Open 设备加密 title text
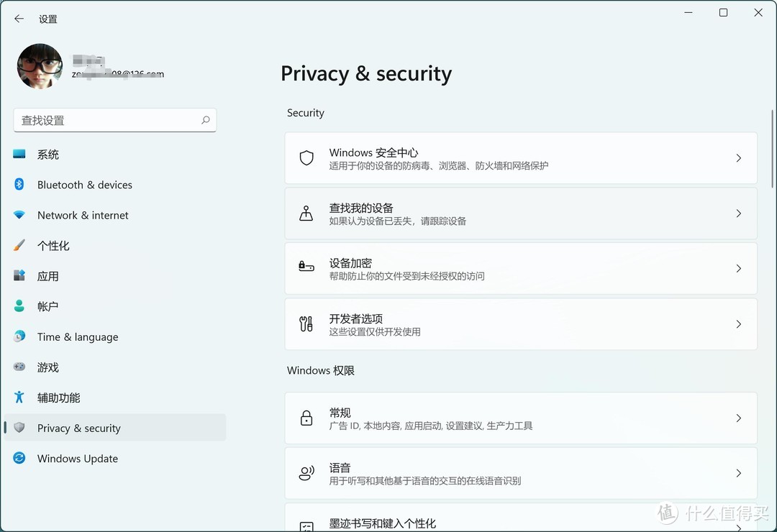Viewport: 777px width, 532px height. [x=350, y=263]
